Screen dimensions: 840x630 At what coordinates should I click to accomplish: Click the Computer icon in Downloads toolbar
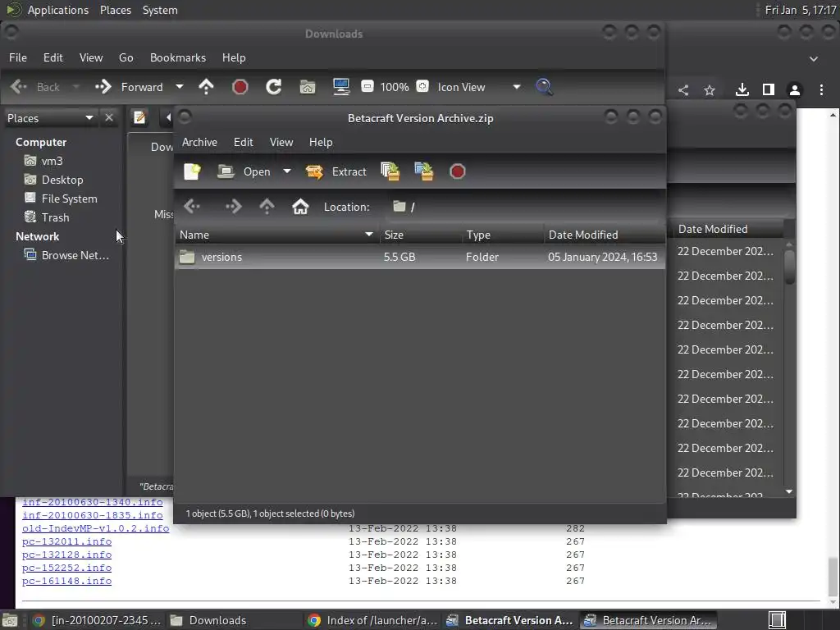341,87
